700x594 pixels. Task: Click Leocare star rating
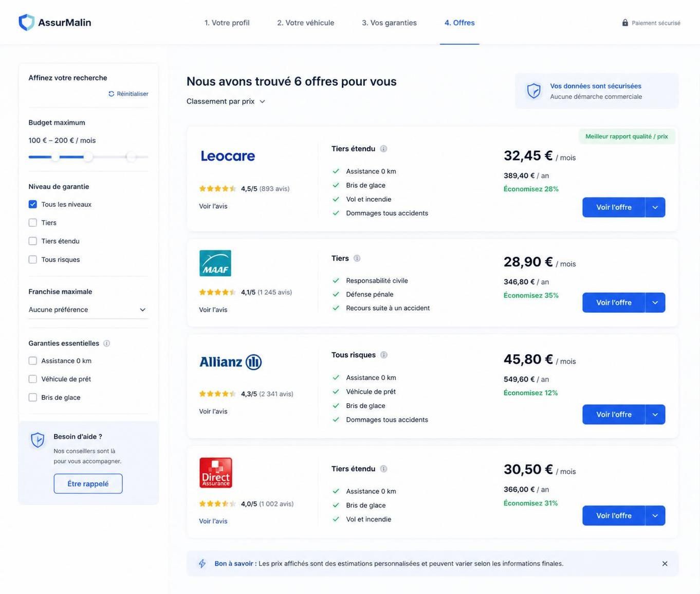click(217, 189)
